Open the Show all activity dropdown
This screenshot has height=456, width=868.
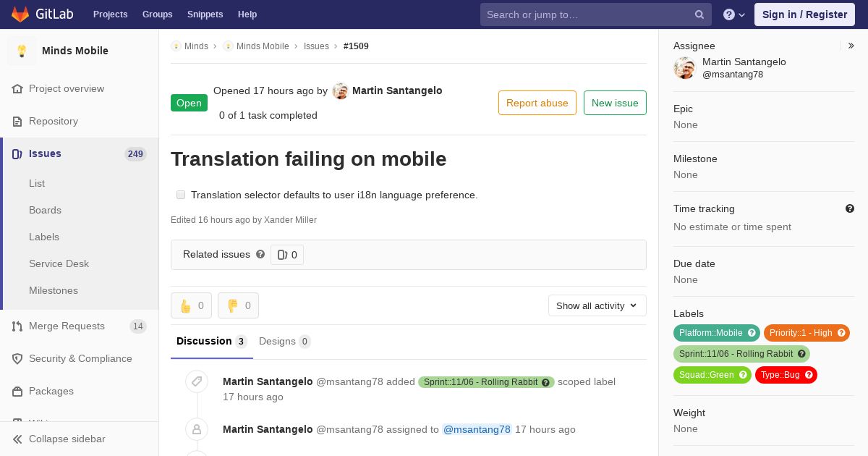pos(597,305)
